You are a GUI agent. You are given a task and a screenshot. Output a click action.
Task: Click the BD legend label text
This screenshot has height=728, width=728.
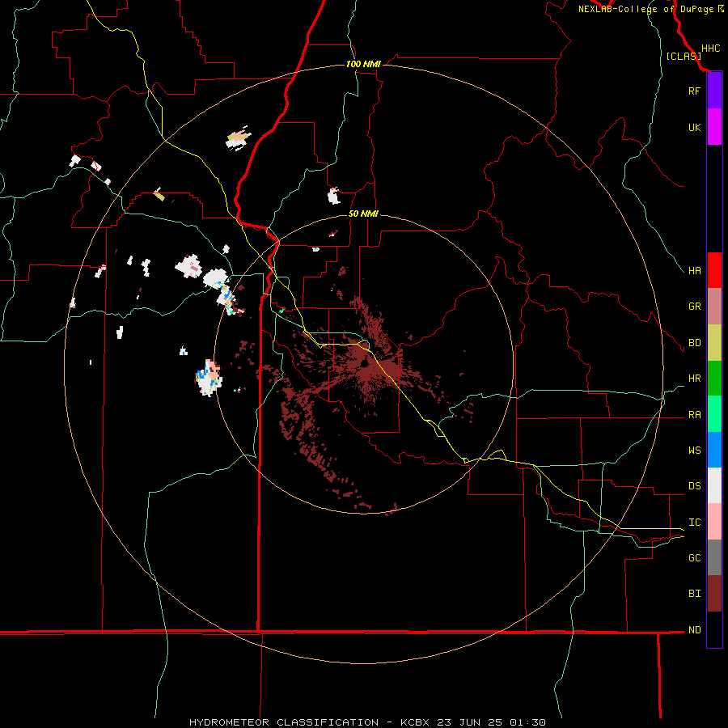695,343
